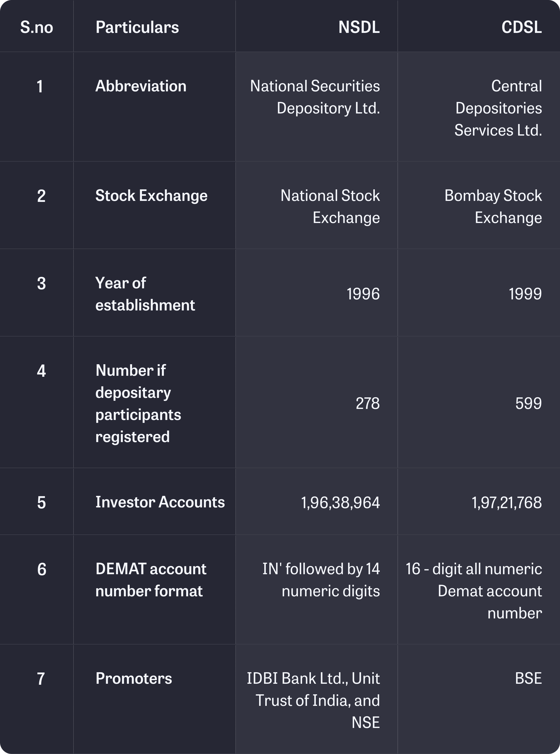Select the Investor Accounts row label
560x754 pixels.
click(160, 502)
